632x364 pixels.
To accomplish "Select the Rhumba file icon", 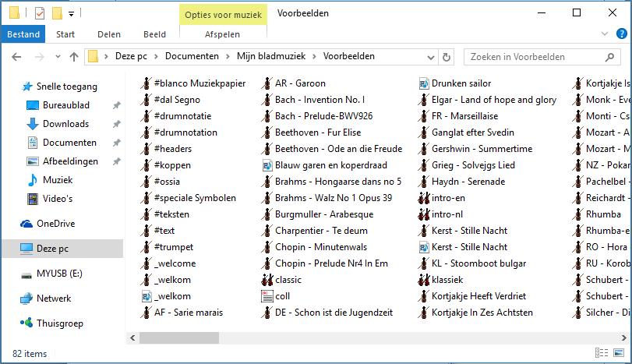I will [578, 214].
